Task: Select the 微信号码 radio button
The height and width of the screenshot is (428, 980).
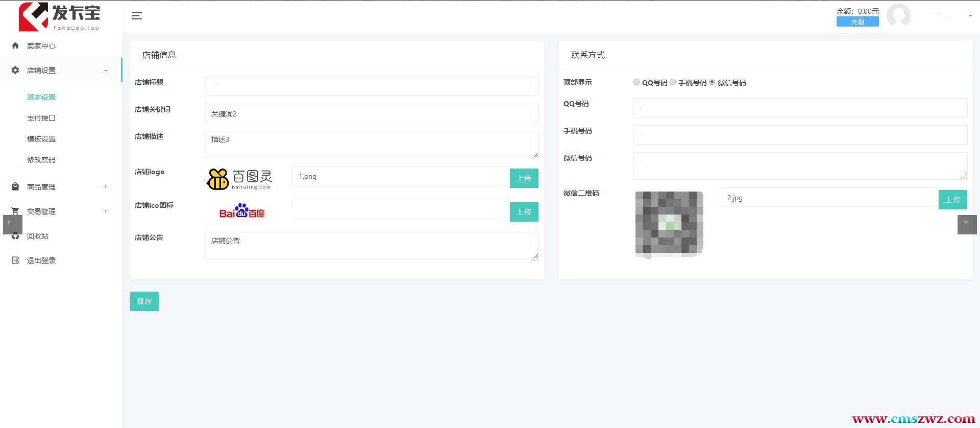Action: tap(712, 82)
